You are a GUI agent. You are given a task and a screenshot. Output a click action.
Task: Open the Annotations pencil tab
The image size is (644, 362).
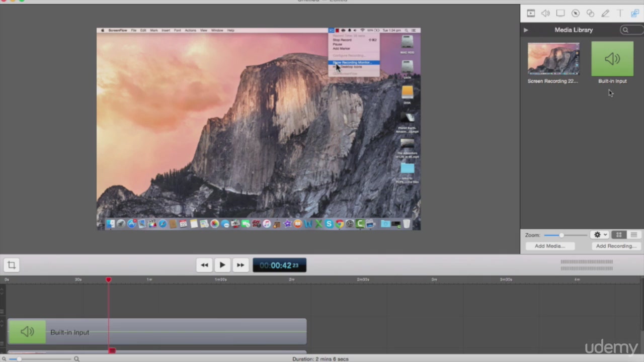pyautogui.click(x=605, y=14)
